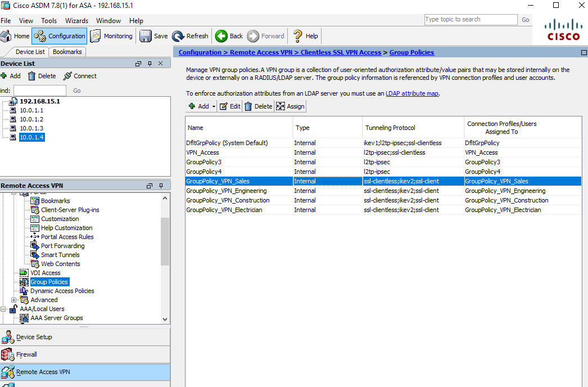Click the topic search input field
The width and height of the screenshot is (588, 387).
pos(470,19)
